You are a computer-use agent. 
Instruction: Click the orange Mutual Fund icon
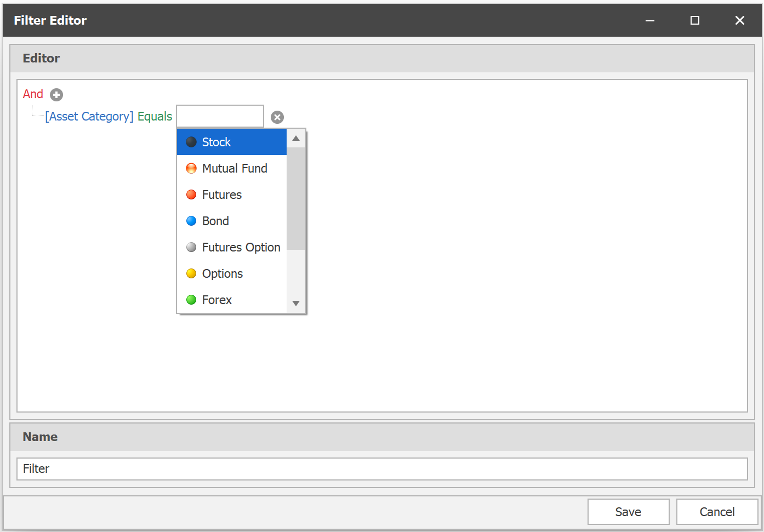(191, 168)
